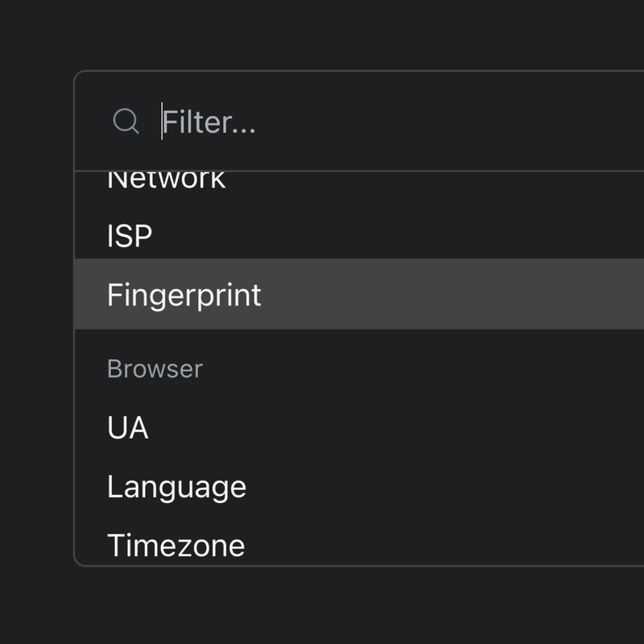Place cursor in the Filter search box

click(x=402, y=122)
